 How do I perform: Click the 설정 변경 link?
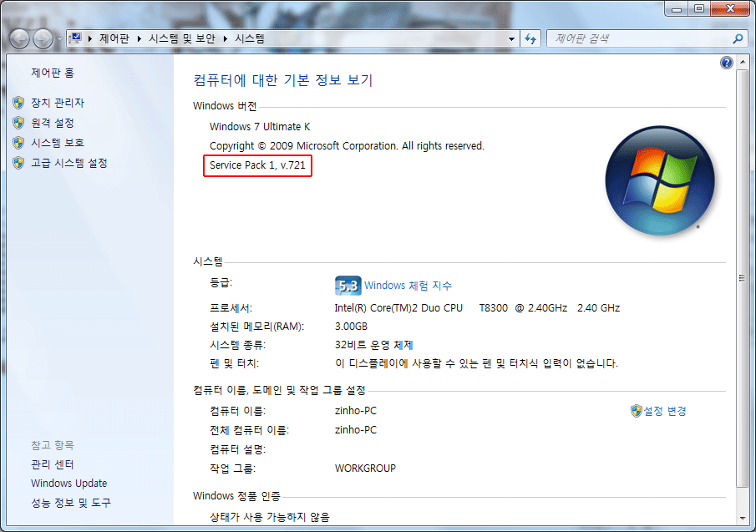[664, 411]
